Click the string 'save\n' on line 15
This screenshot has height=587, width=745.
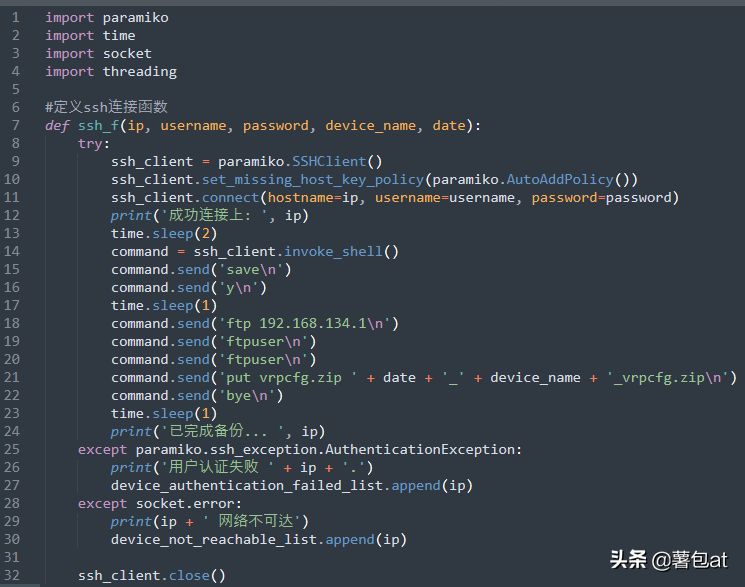tap(251, 269)
